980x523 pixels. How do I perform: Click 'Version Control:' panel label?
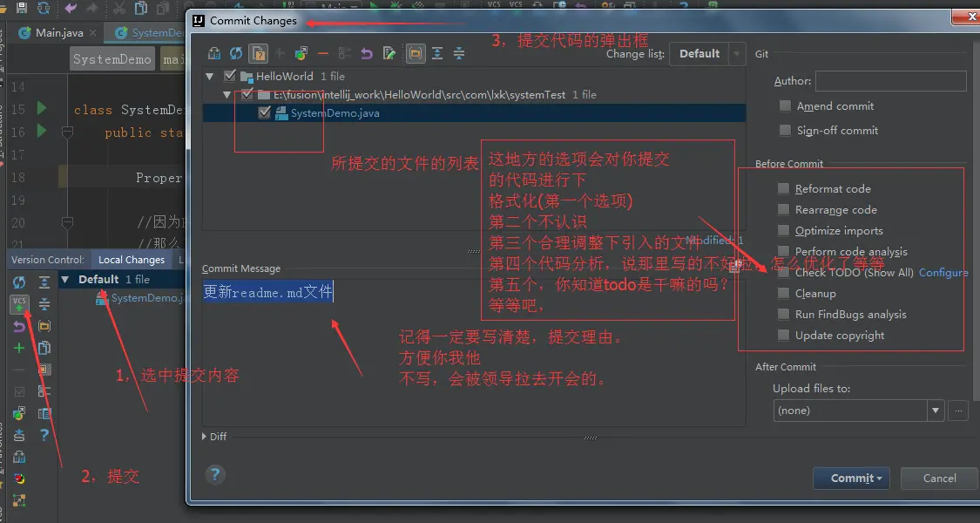pos(48,260)
